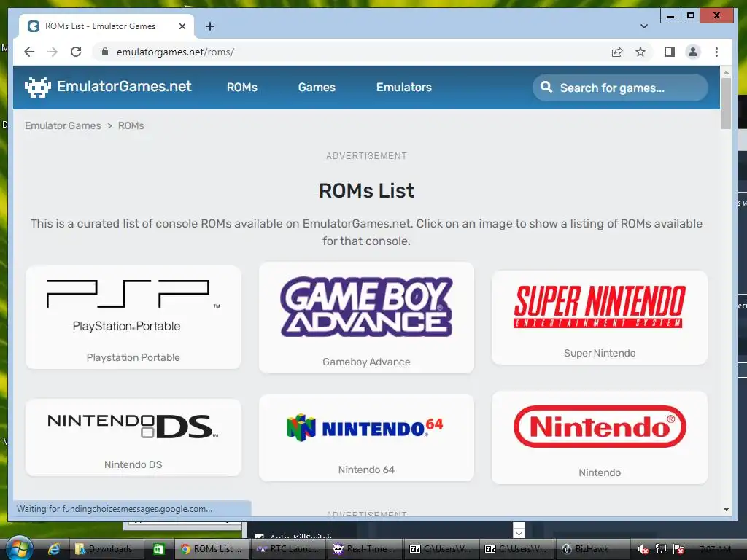This screenshot has width=747, height=560.
Task: Open a new tab with the plus button
Action: pyautogui.click(x=209, y=26)
